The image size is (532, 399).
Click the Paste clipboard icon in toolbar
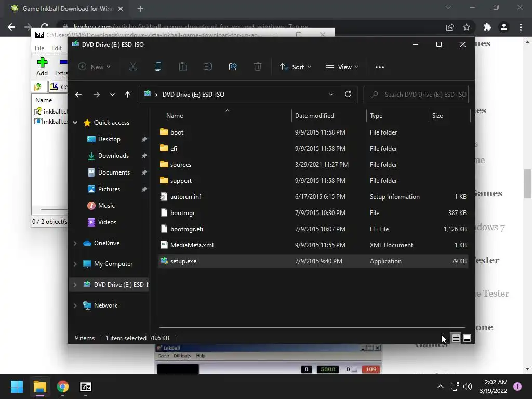183,67
